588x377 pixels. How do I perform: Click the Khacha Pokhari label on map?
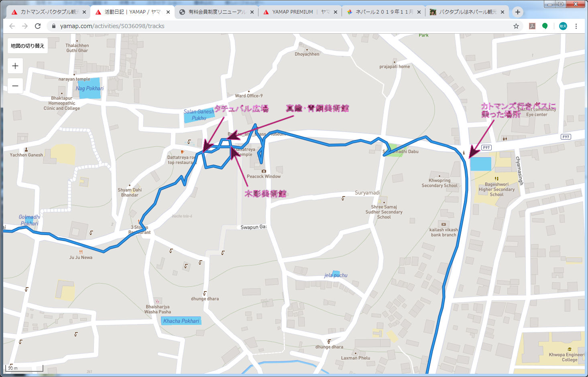tap(181, 321)
